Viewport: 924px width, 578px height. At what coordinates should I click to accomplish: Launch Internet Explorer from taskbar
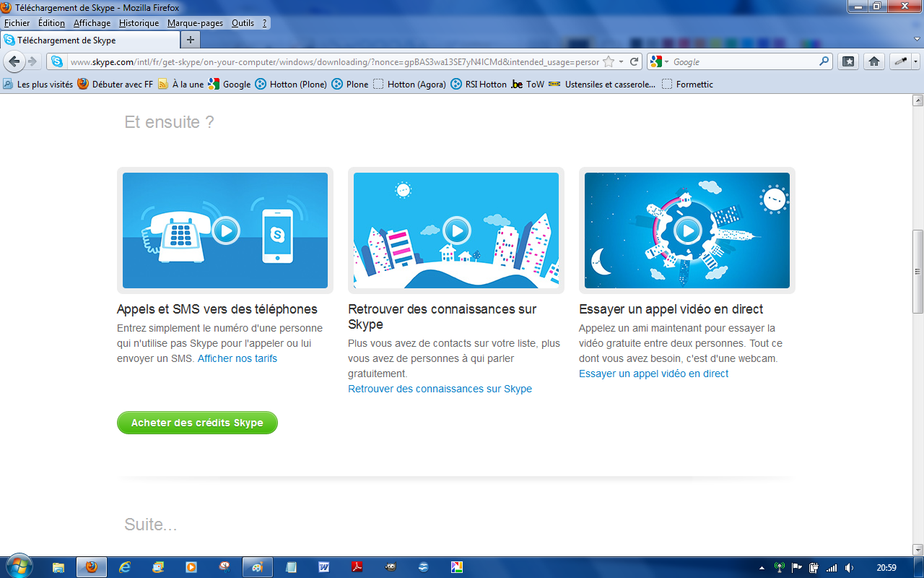[125, 567]
